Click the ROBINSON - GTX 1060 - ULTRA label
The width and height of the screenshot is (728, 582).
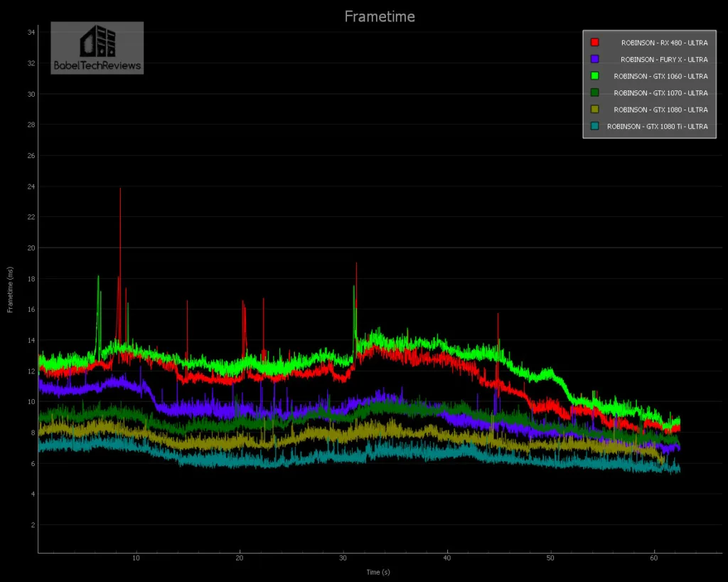661,76
